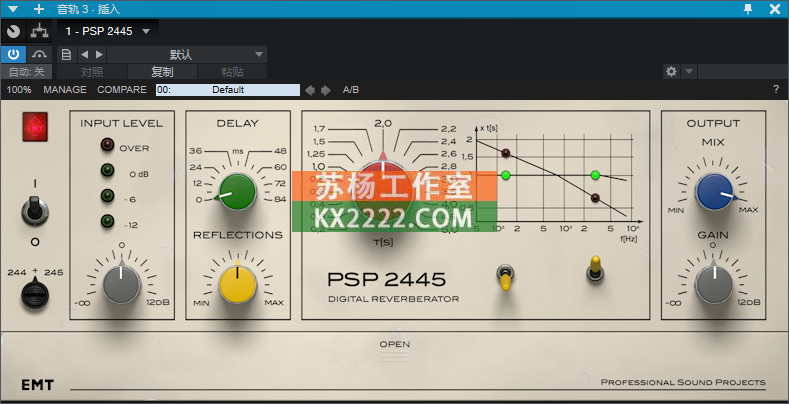Click the 对照 compare button
Viewport: 789px width, 404px height.
[92, 72]
